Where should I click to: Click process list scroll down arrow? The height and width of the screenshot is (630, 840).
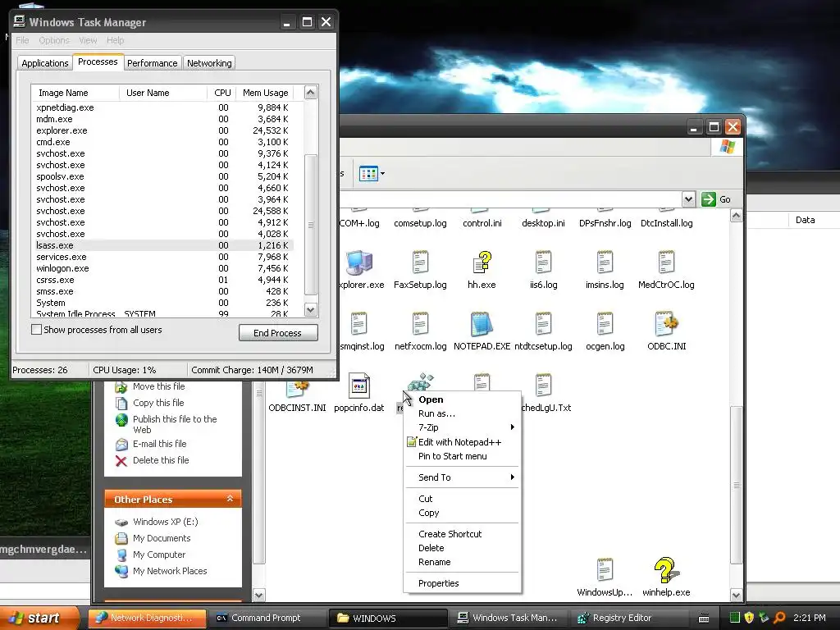click(x=311, y=309)
